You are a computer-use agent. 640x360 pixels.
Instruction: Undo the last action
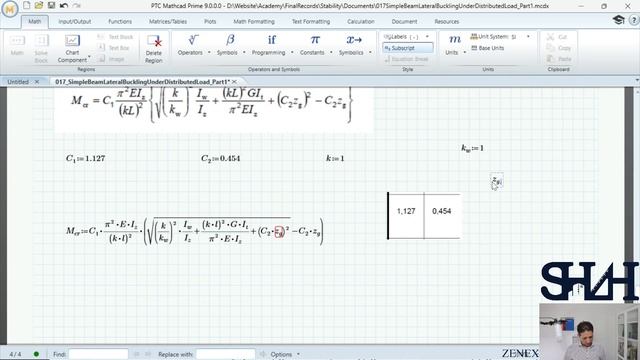coord(64,5)
